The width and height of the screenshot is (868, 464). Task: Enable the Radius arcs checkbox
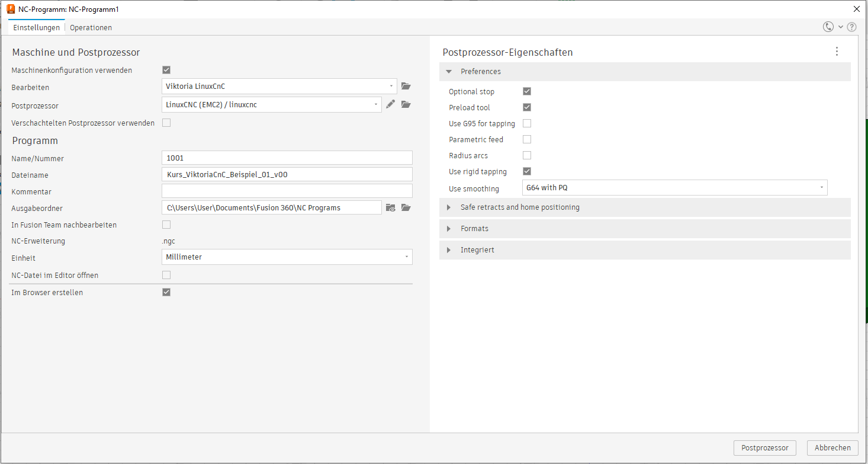click(527, 155)
